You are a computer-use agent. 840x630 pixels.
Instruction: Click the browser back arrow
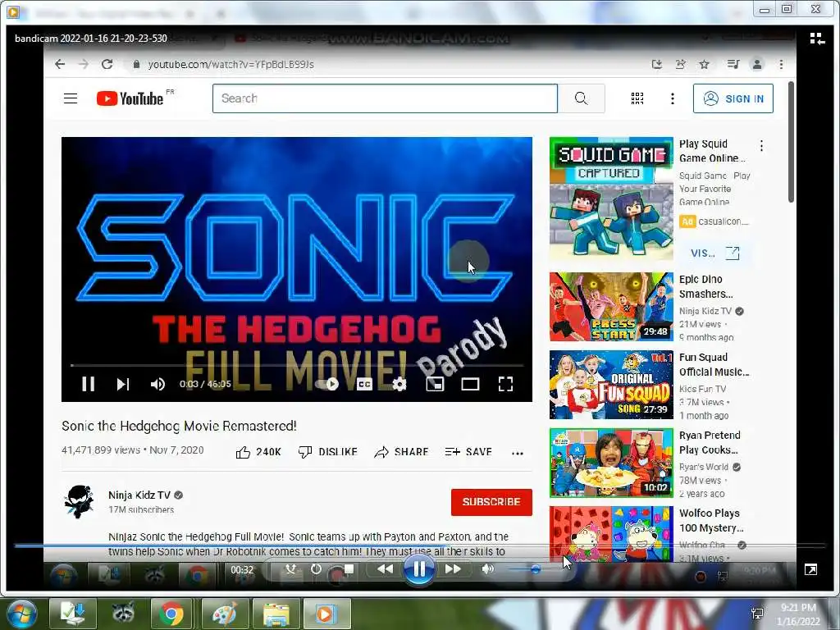[x=59, y=64]
